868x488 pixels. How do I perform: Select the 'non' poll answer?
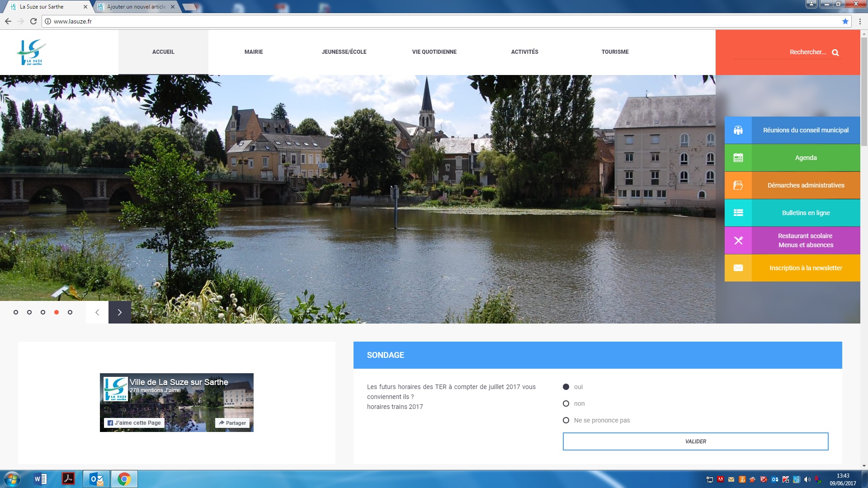pos(566,404)
